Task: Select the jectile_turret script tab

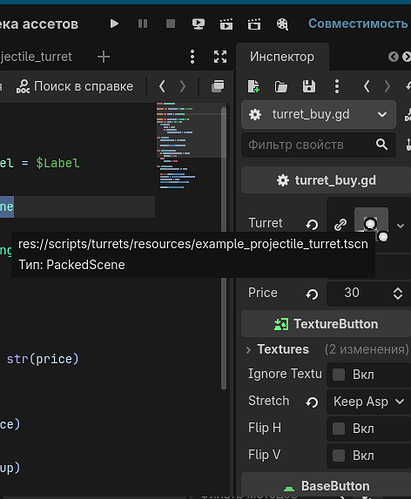Action: point(36,57)
